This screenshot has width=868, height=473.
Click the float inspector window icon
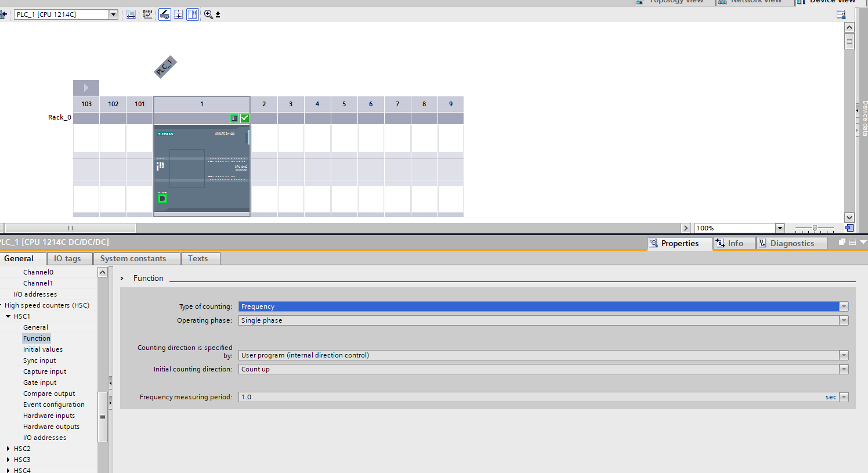click(x=842, y=242)
